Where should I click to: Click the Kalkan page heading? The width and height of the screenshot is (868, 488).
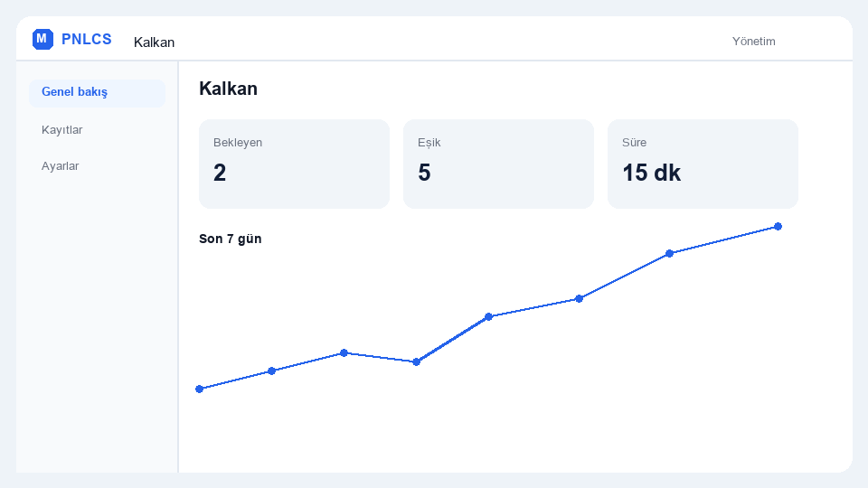click(x=228, y=89)
